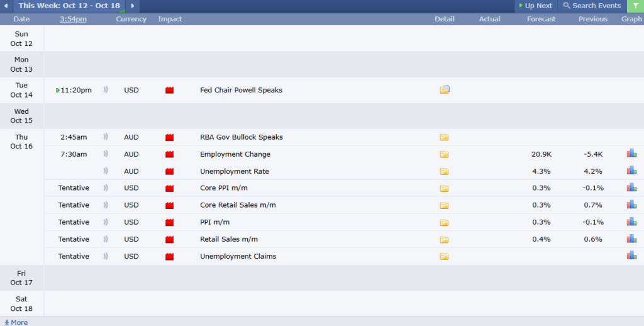The height and width of the screenshot is (326, 644).
Task: Open detail folder for RBA Gov Bullock Speaks
Action: (x=445, y=137)
